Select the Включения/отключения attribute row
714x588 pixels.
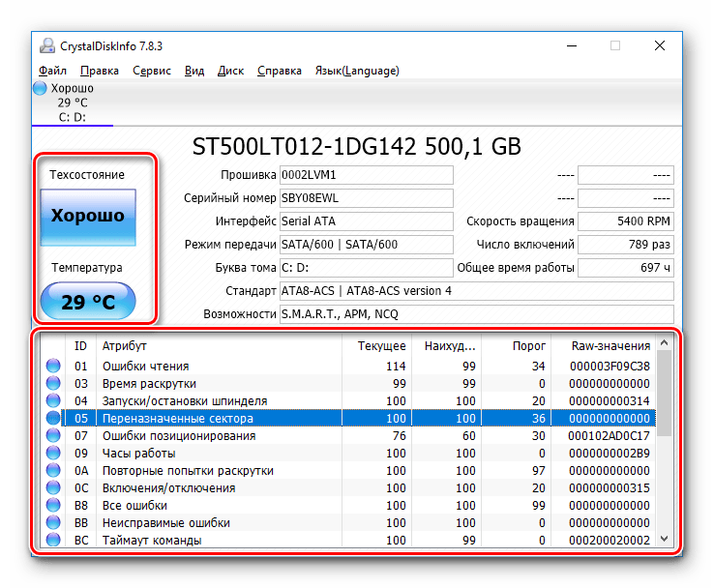tap(348, 487)
